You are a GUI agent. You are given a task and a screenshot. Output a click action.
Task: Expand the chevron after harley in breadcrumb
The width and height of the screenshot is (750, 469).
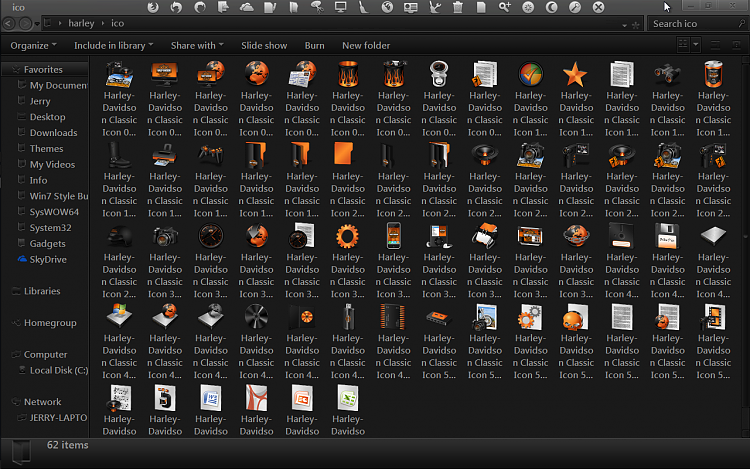pyautogui.click(x=102, y=23)
